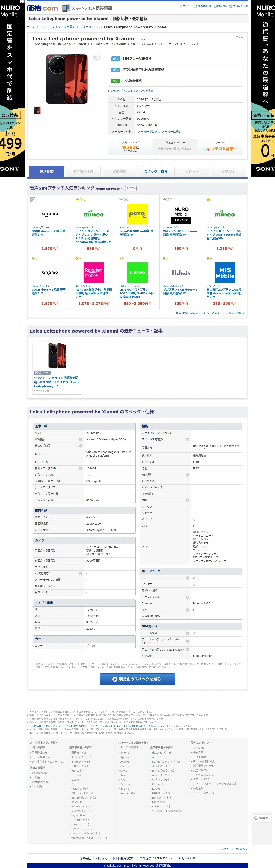This screenshot has height=868, width=275.
Task: Open help icon for NFC row
Action: pos(188,610)
